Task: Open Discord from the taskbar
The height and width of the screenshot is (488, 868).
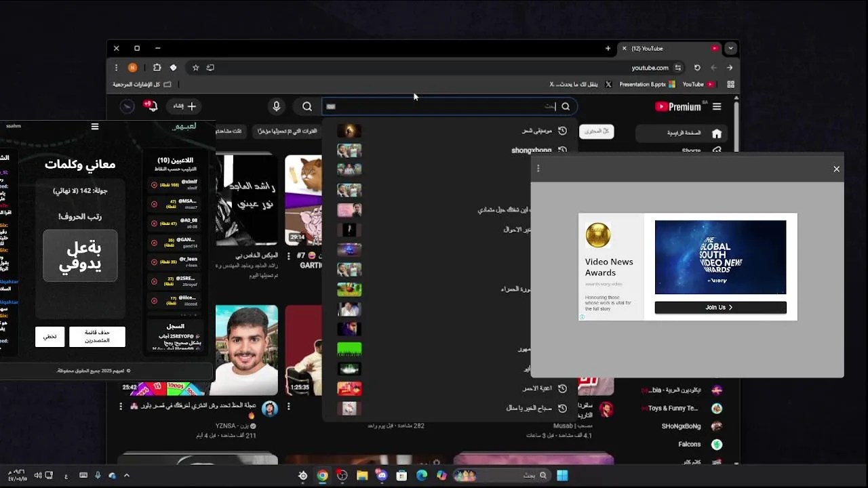Action: click(x=382, y=476)
